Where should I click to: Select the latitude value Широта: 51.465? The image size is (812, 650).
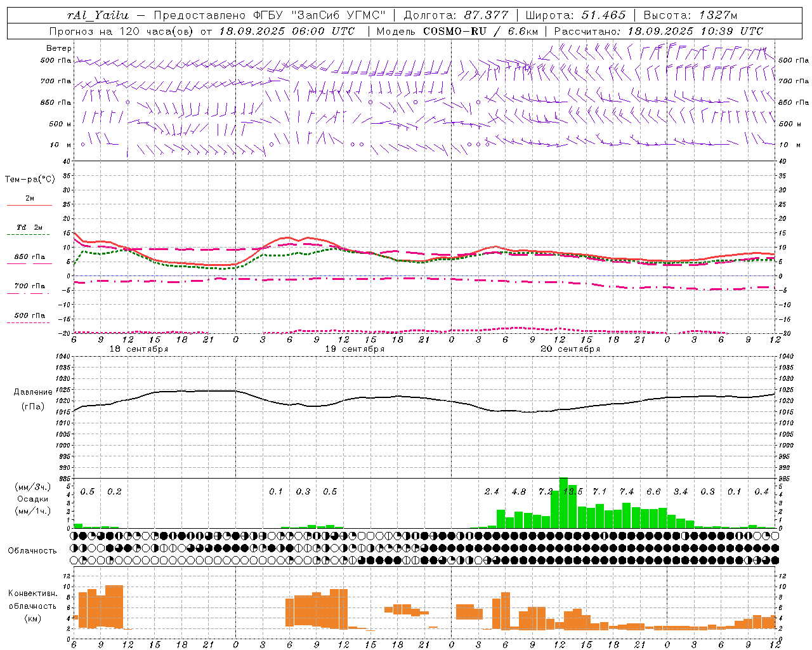(x=575, y=15)
